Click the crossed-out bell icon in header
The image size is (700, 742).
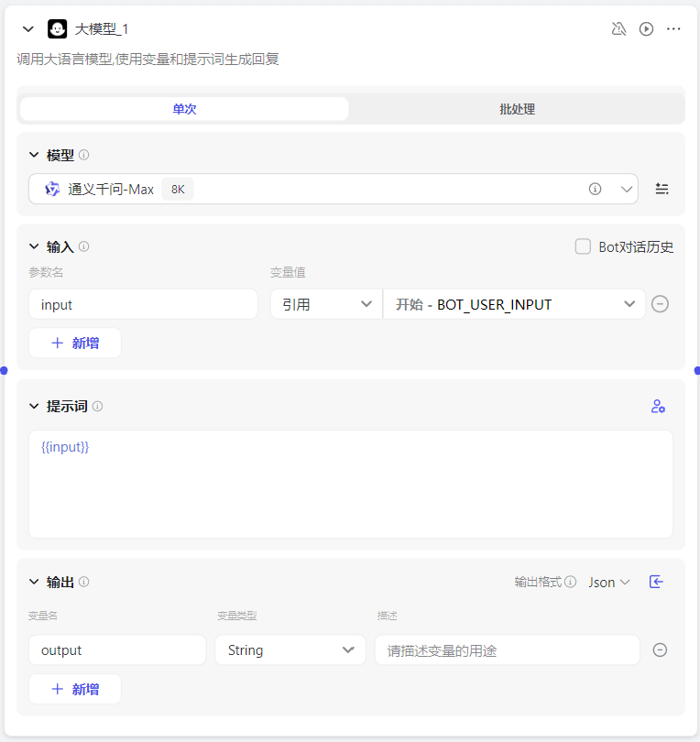point(618,29)
